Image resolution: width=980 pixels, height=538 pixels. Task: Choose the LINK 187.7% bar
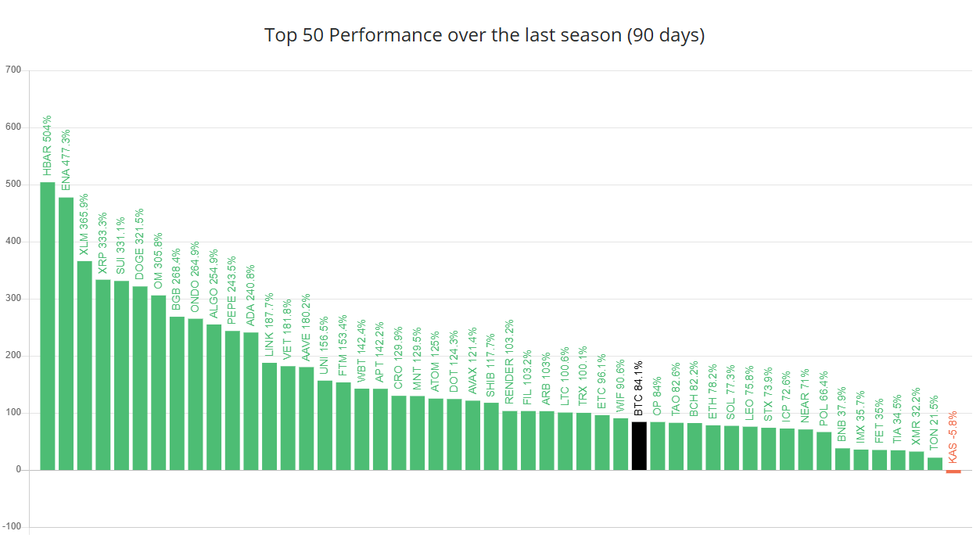(x=269, y=416)
